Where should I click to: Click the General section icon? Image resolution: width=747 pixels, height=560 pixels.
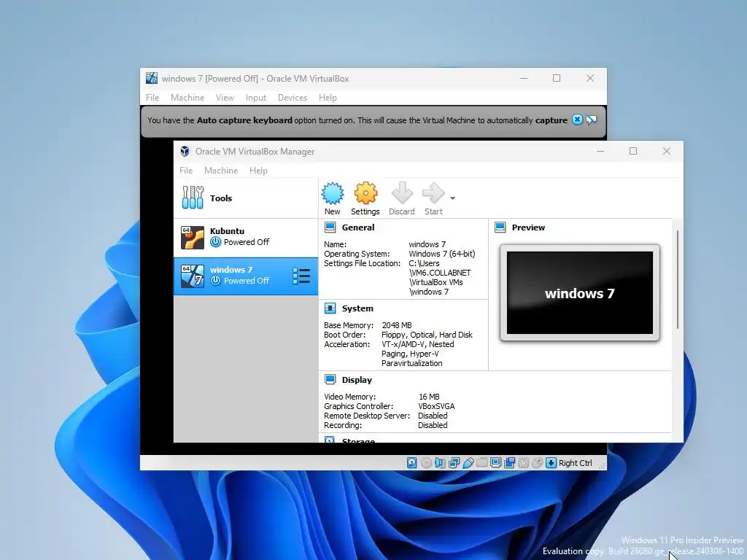click(x=330, y=227)
